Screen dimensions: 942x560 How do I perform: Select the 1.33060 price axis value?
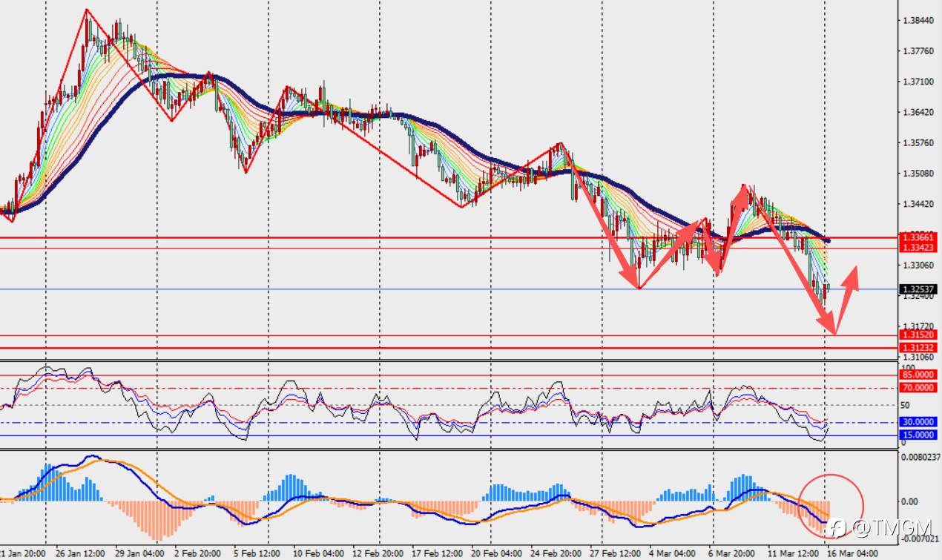coord(918,265)
